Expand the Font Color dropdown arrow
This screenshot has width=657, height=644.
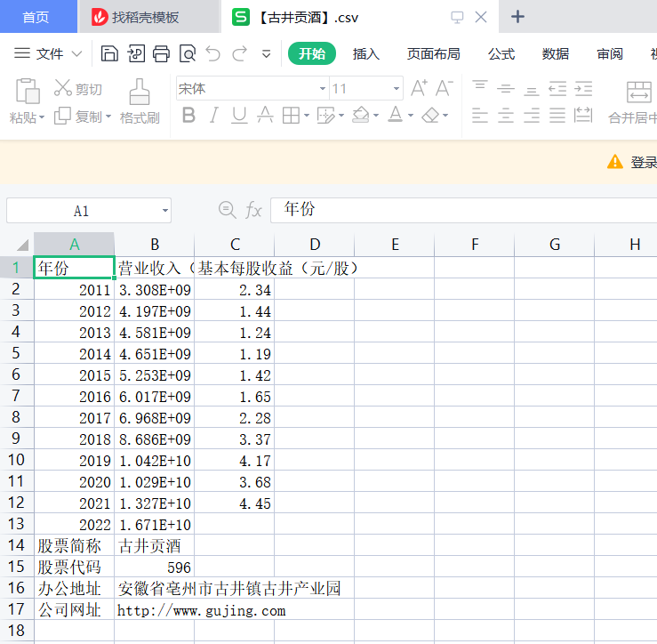coord(411,116)
